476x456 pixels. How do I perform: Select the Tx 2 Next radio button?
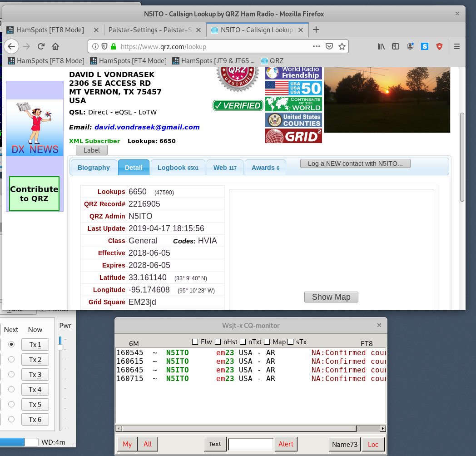(x=11, y=359)
